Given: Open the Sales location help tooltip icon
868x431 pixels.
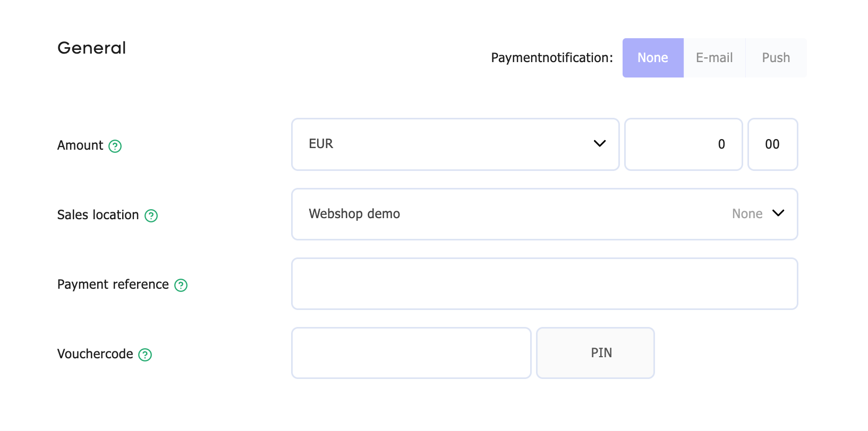Looking at the screenshot, I should click(151, 215).
